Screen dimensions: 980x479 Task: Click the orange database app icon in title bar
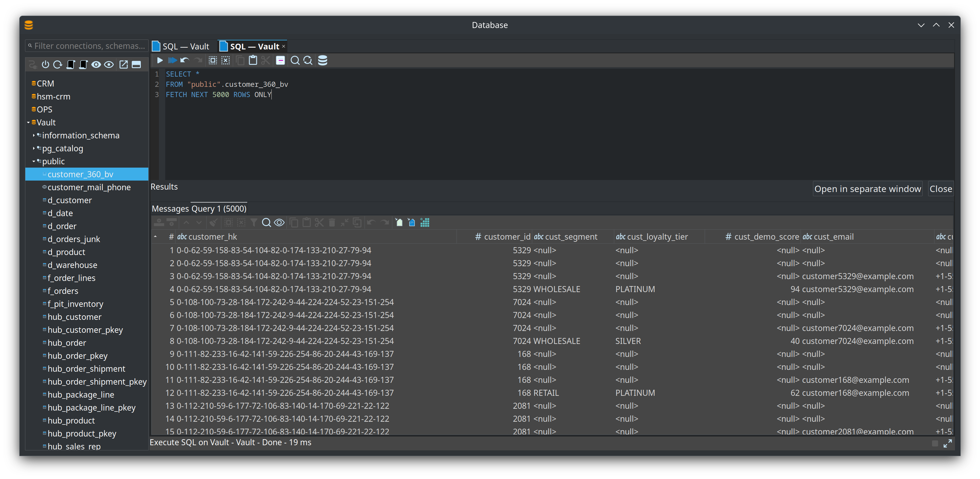[29, 25]
